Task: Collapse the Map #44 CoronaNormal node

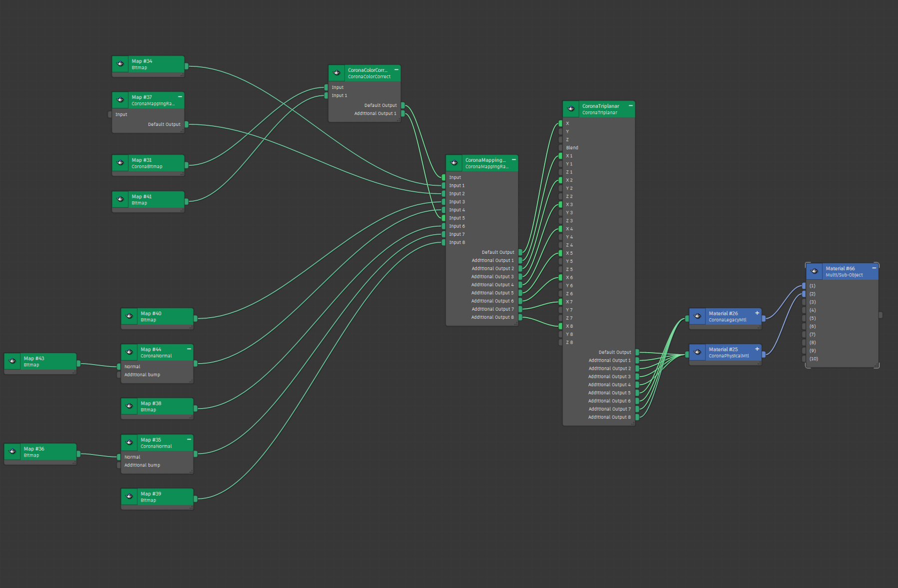Action: 189,349
